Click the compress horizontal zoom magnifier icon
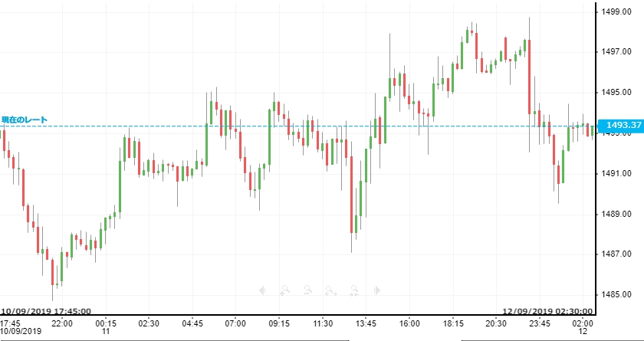Viewport: 644px width, 341px height. (x=354, y=290)
